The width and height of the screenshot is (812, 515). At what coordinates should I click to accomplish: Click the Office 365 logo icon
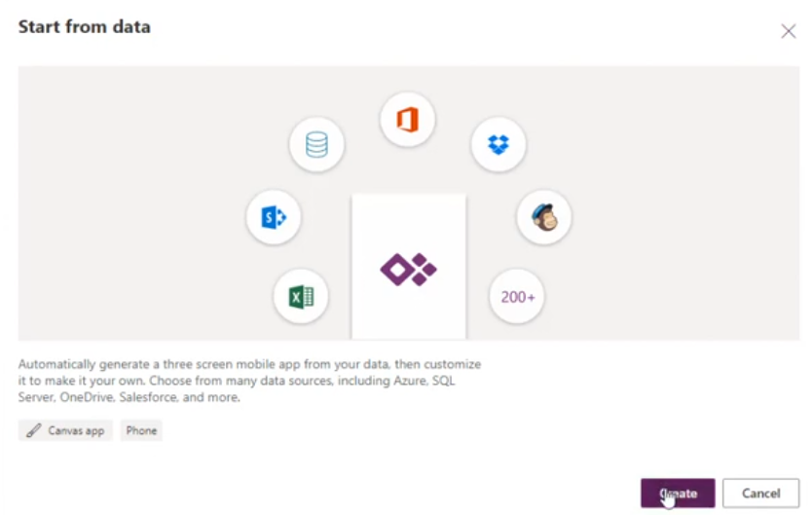pos(408,120)
